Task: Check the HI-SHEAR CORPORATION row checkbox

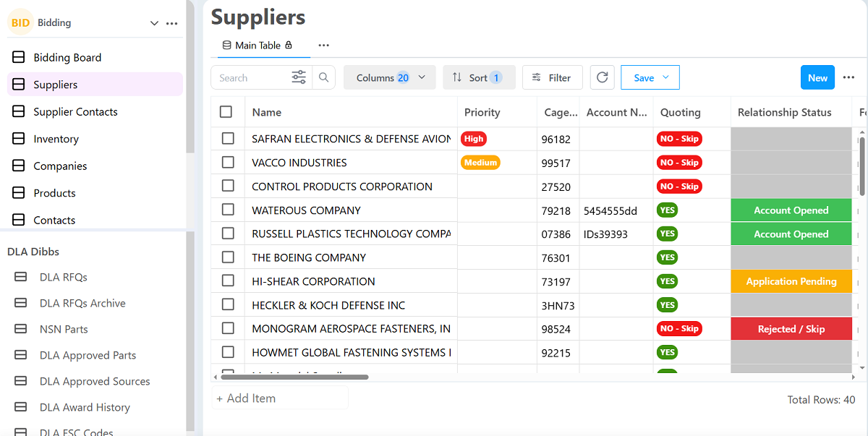Action: point(228,281)
